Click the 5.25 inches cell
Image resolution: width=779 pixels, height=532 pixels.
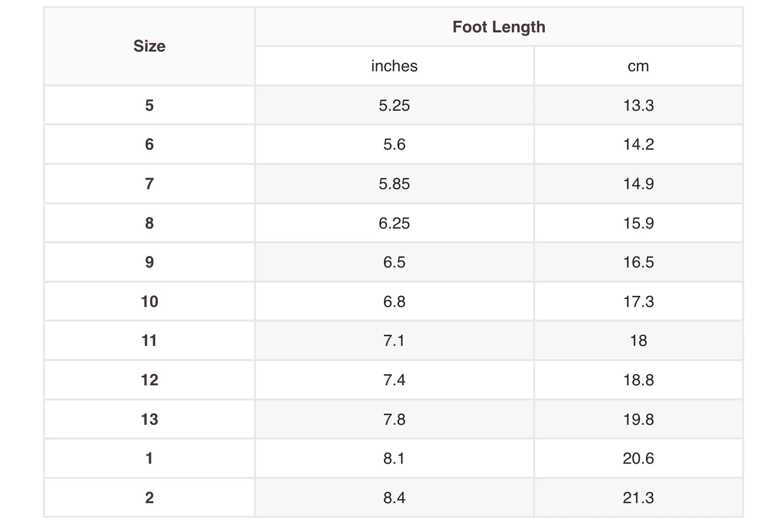[x=395, y=105]
